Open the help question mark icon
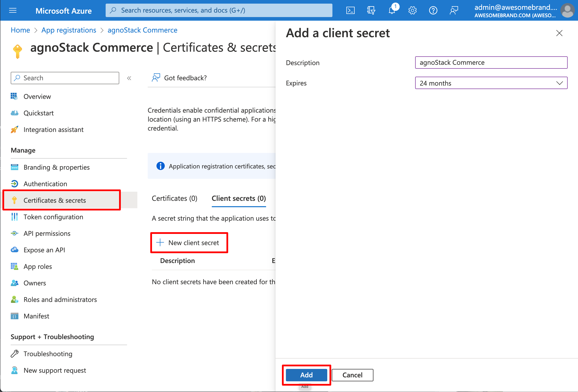 click(433, 11)
